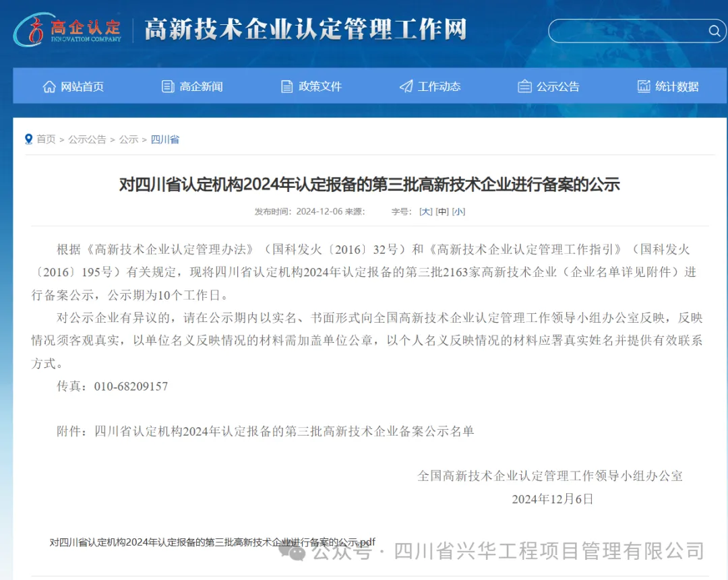The image size is (728, 580).
Task: Click the signature 全国高新技术企业认定管理工作领导小组办公室
Action: 550,476
